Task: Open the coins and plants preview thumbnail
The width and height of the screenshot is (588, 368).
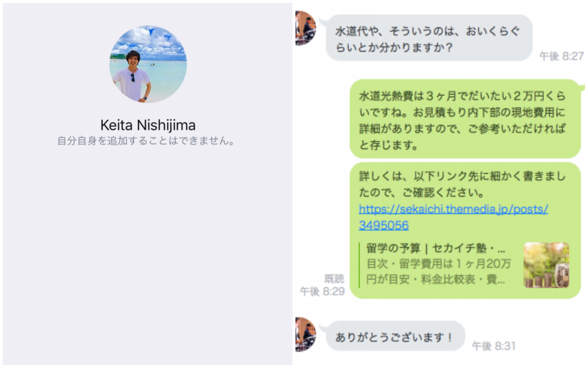Action: 546,265
